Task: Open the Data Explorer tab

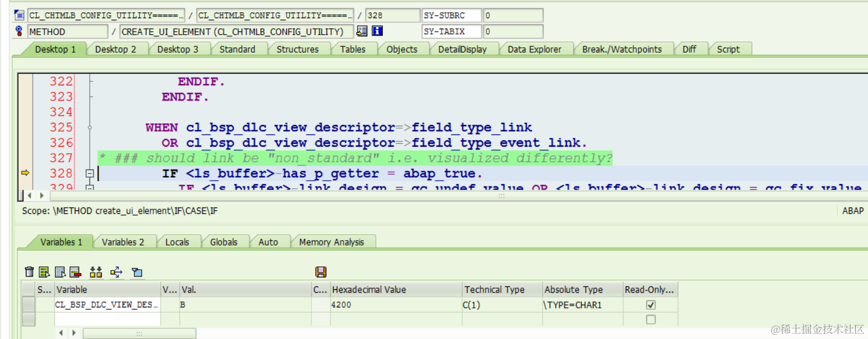Action: (x=534, y=49)
